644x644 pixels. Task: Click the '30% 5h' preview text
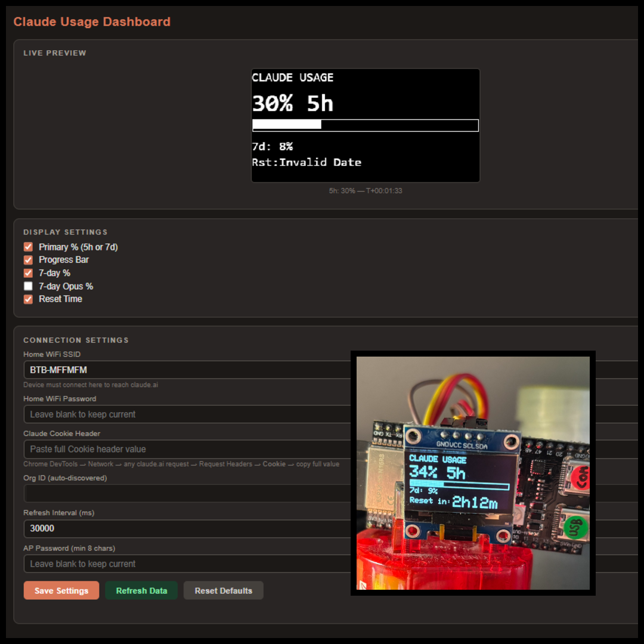click(292, 103)
